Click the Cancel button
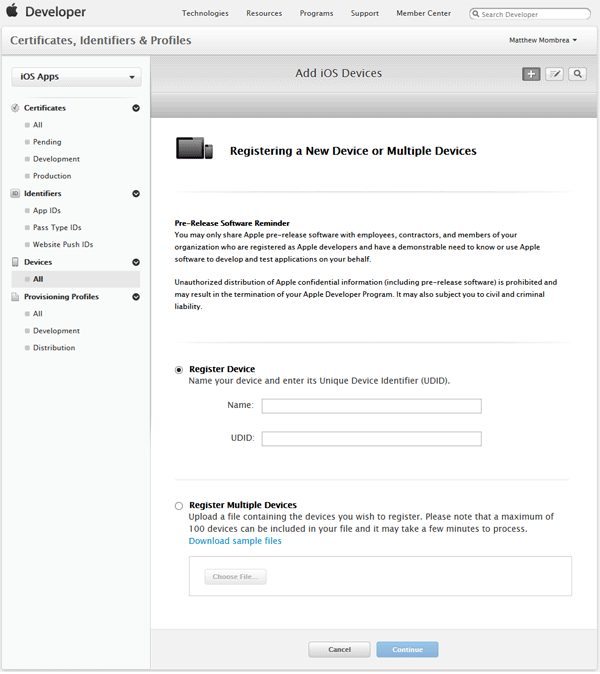 pyautogui.click(x=339, y=650)
